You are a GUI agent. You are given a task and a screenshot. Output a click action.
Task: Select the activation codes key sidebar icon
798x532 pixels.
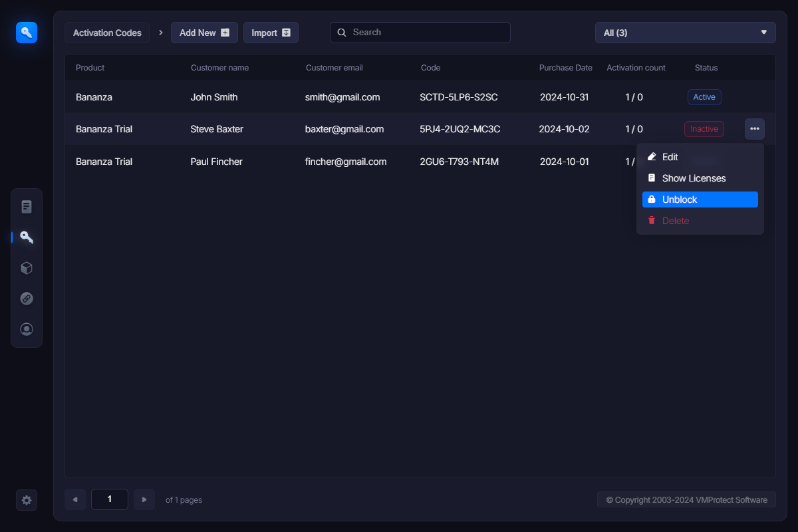pos(27,237)
